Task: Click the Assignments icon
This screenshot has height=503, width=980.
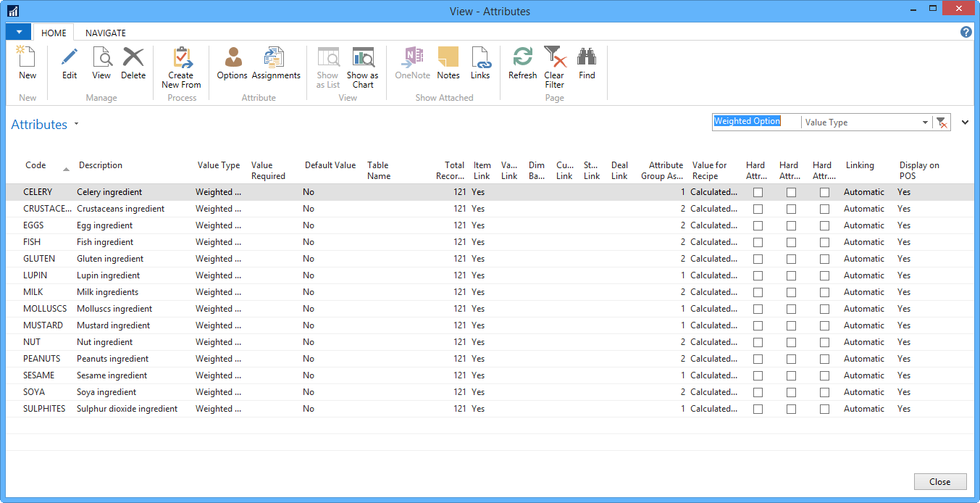Action: point(275,58)
